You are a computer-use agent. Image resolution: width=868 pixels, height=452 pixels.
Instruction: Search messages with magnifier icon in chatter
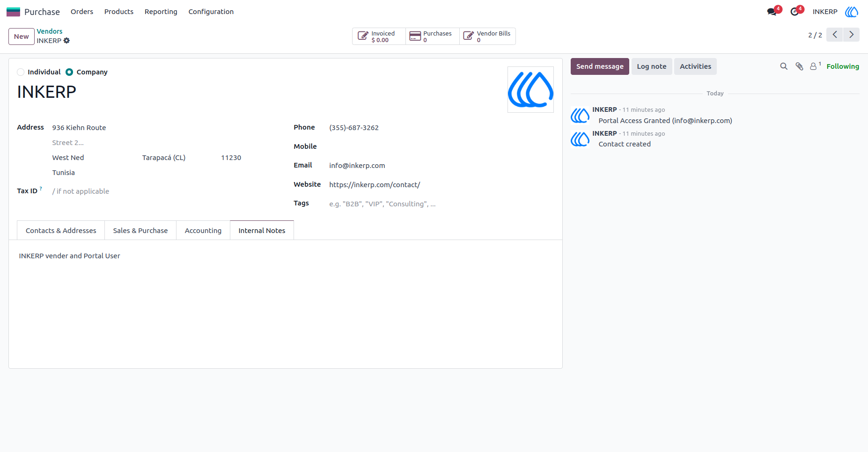(x=784, y=66)
